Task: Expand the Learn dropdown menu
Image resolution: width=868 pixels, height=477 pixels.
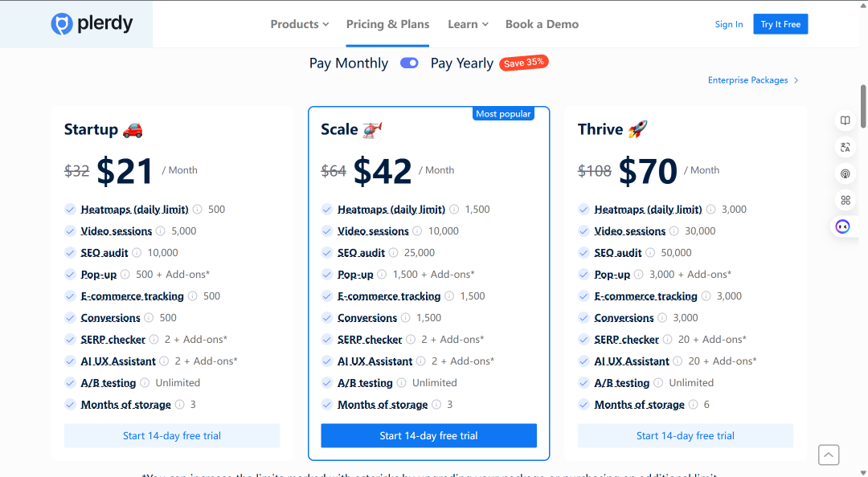Action: pyautogui.click(x=469, y=24)
